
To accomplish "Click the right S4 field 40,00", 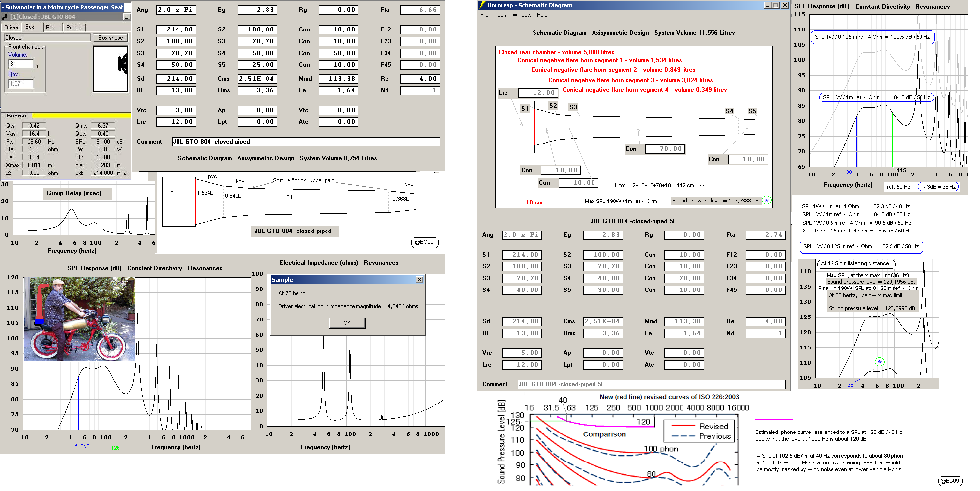I will (522, 290).
